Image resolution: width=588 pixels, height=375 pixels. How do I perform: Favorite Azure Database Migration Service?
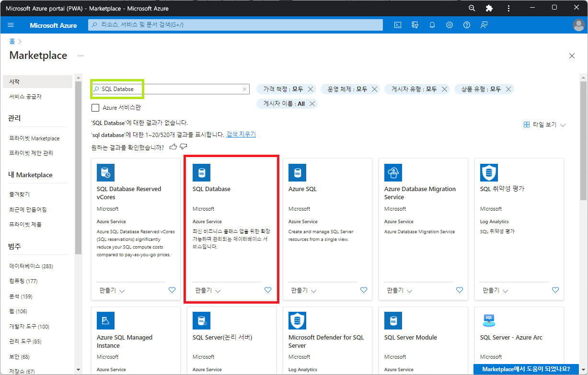click(460, 290)
